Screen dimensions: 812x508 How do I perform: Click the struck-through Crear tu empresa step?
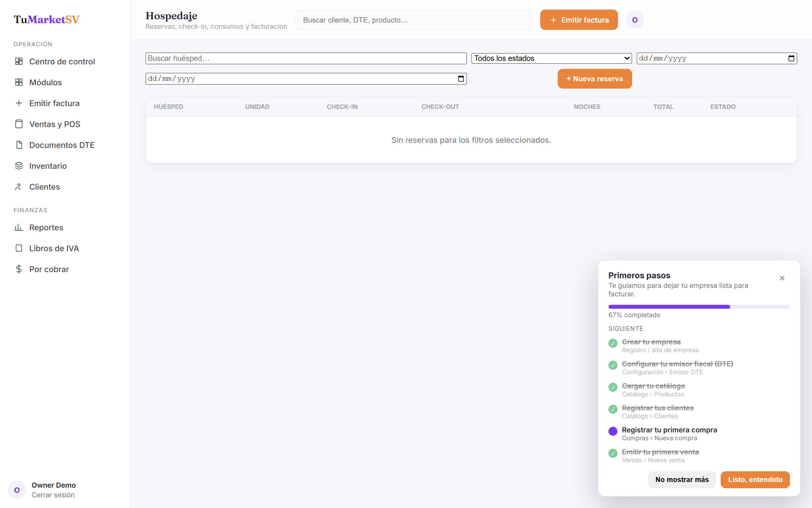(651, 342)
